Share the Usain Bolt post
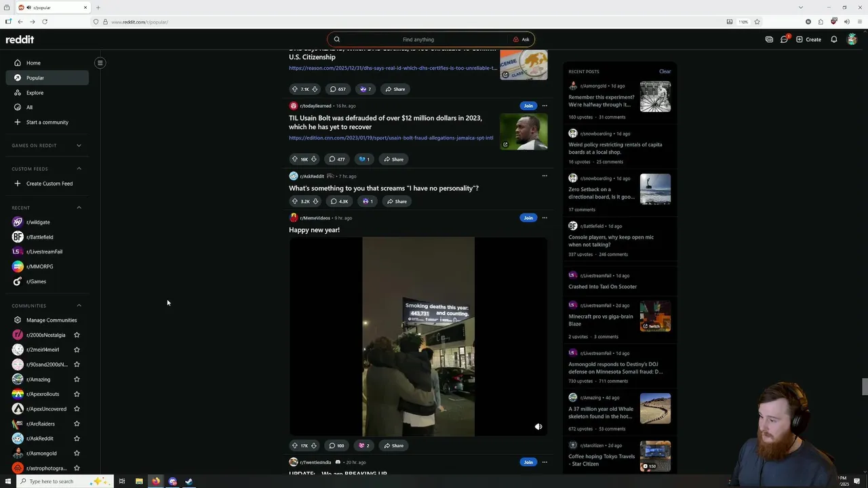The height and width of the screenshot is (488, 868). (x=393, y=159)
